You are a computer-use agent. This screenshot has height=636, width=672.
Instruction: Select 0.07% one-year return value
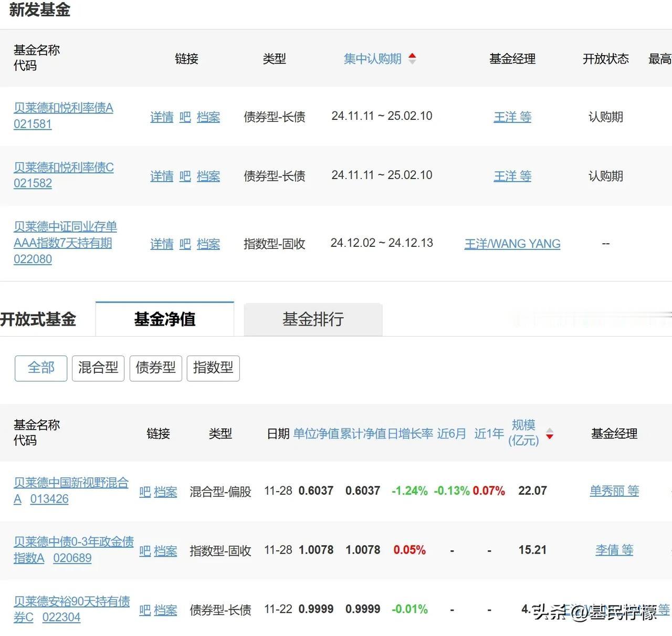coord(489,491)
